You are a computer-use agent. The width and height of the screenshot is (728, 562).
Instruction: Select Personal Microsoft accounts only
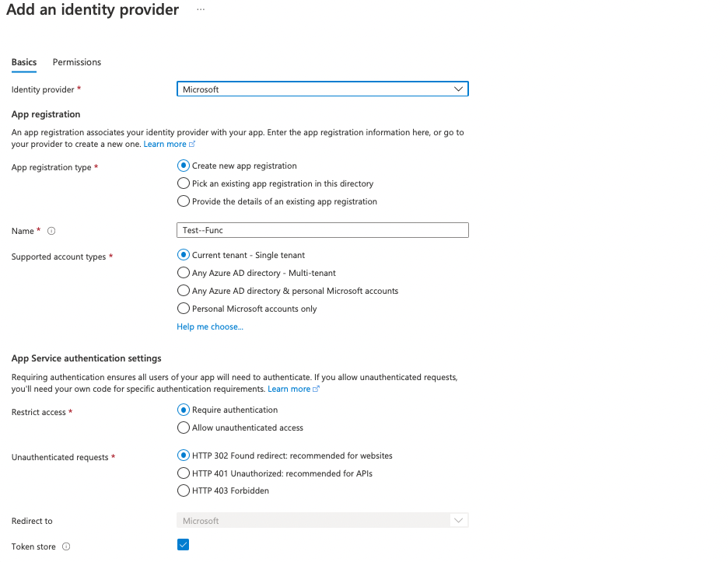coord(183,309)
